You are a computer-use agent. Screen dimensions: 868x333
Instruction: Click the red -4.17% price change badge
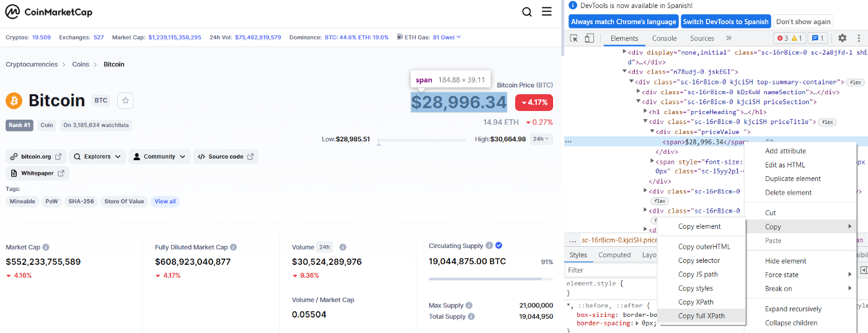[x=534, y=102]
